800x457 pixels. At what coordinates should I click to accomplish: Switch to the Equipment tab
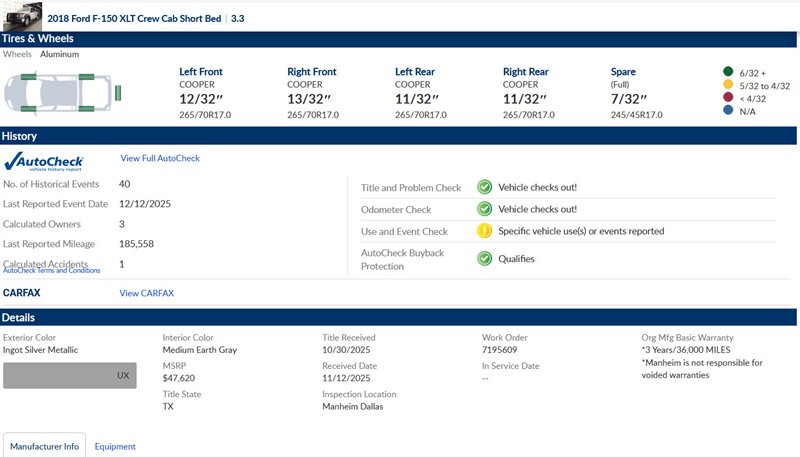pyautogui.click(x=115, y=446)
